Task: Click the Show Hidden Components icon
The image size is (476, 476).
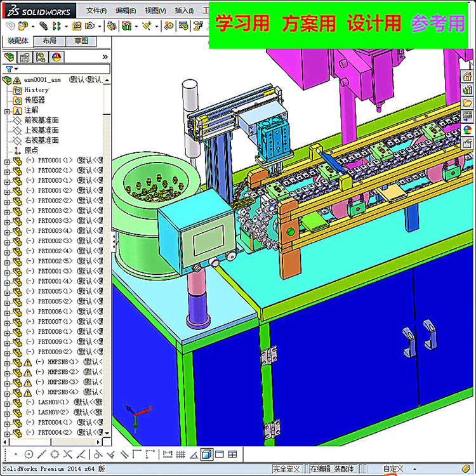Action: coord(112,26)
